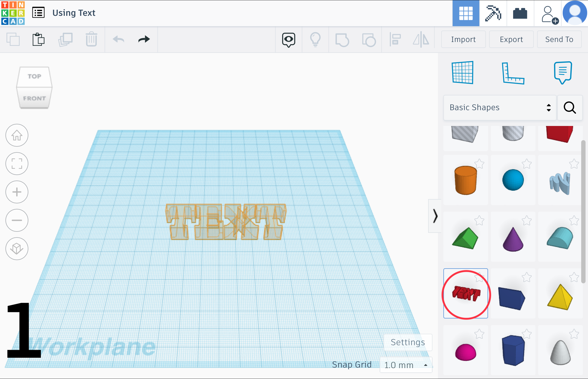588x379 pixels.
Task: Import a 3D model file
Action: [x=463, y=39]
